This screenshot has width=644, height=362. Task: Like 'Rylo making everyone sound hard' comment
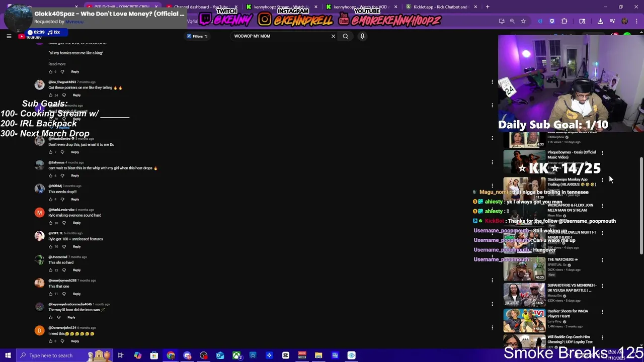coord(50,223)
